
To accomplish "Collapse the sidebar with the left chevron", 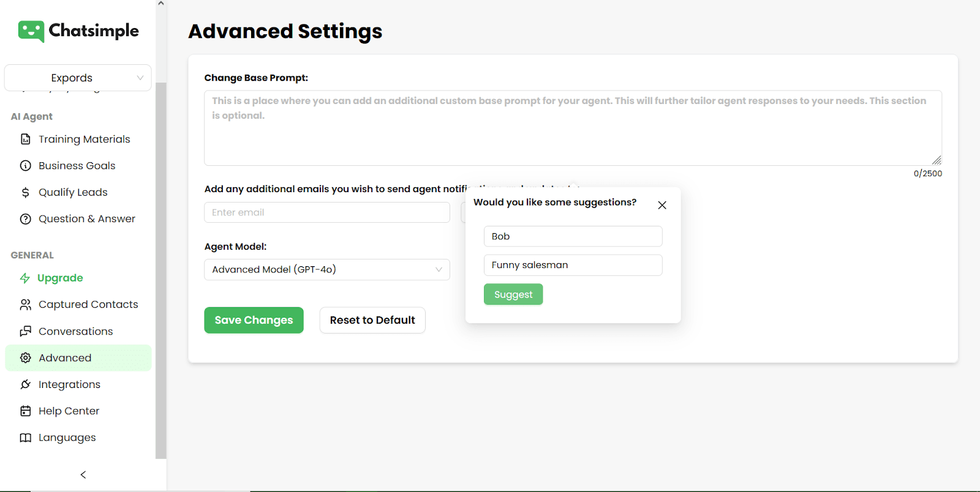I will point(83,475).
